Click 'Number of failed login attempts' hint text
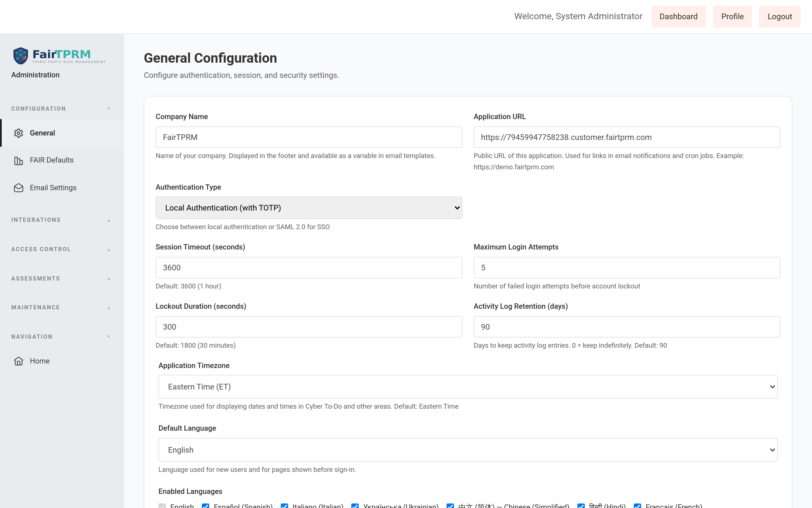This screenshot has width=812, height=508. click(557, 286)
